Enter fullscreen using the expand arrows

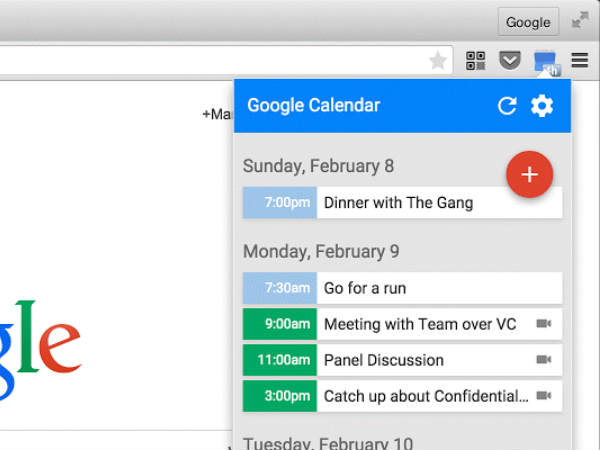[x=580, y=21]
